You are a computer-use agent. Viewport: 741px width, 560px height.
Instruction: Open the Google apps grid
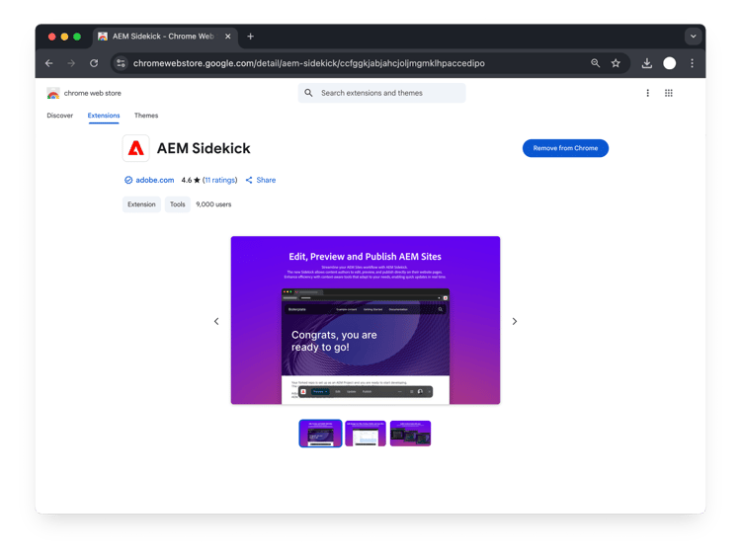[668, 93]
